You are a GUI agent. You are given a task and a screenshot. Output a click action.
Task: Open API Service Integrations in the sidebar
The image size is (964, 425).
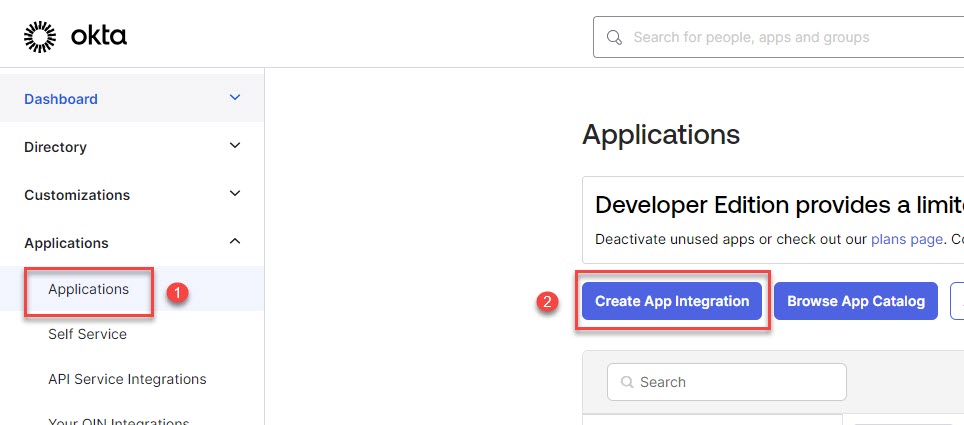click(127, 379)
